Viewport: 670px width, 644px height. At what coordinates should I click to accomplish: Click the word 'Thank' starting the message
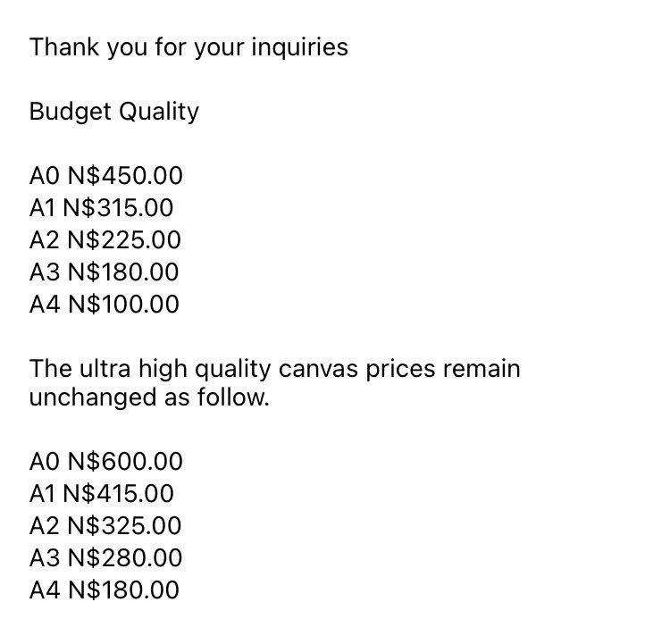[64, 46]
